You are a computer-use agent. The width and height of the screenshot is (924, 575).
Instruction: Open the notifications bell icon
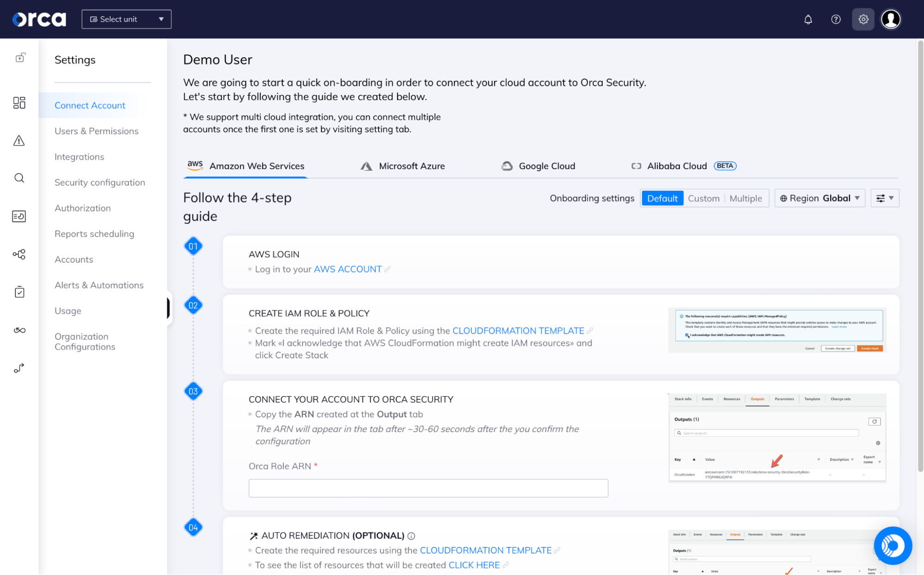[x=808, y=19]
